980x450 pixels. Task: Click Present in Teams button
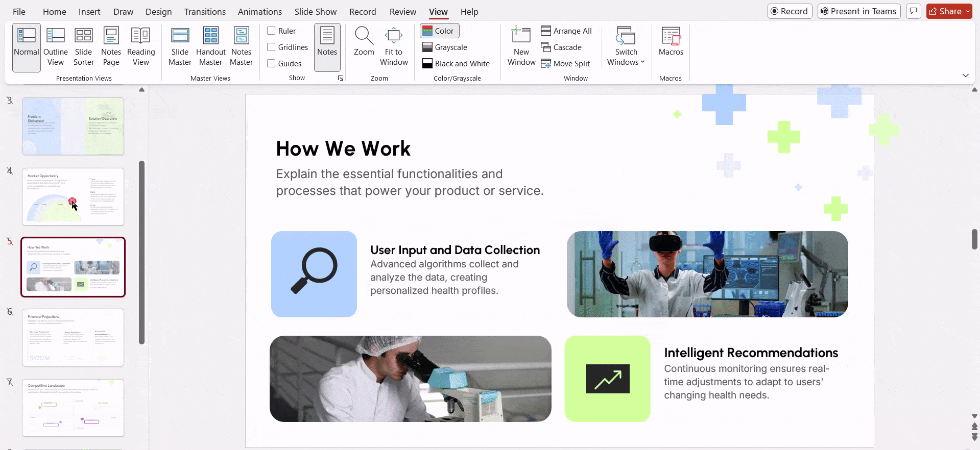pyautogui.click(x=858, y=11)
